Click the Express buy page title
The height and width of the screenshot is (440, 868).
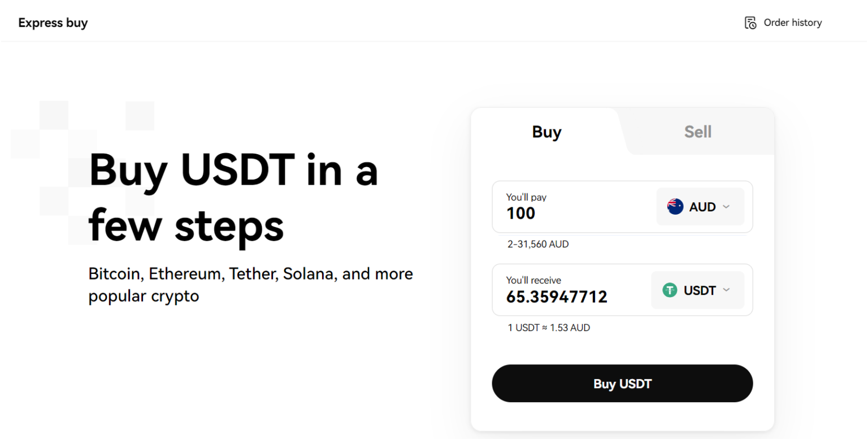53,23
